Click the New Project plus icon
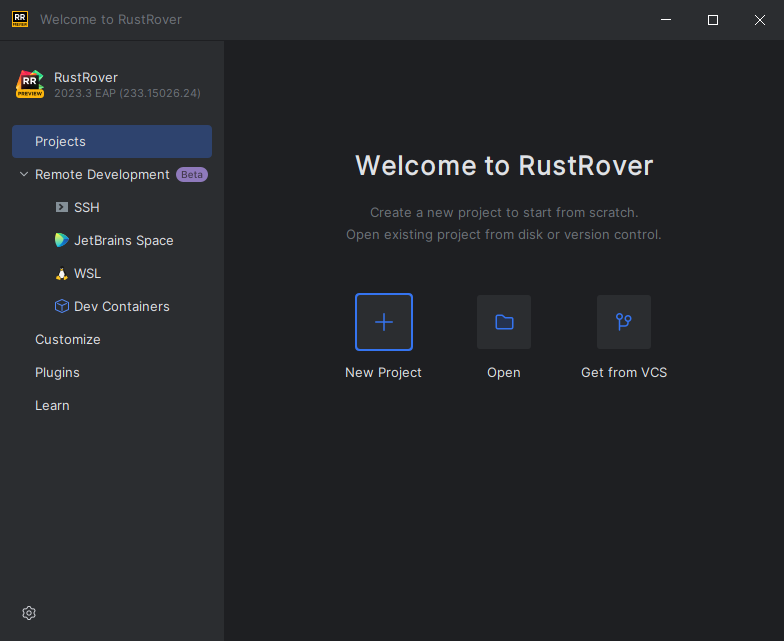Screen dimensions: 784x641 click(x=384, y=322)
